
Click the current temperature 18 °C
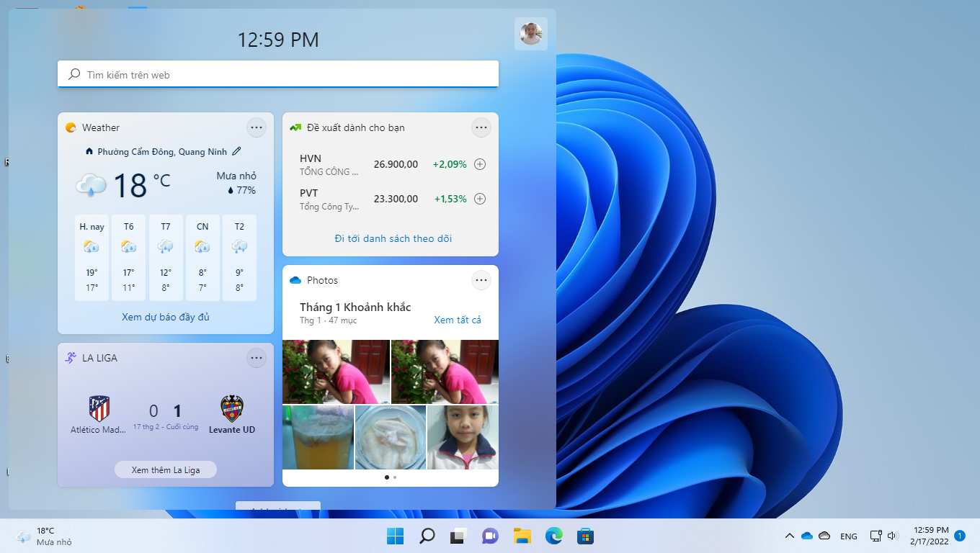(142, 185)
